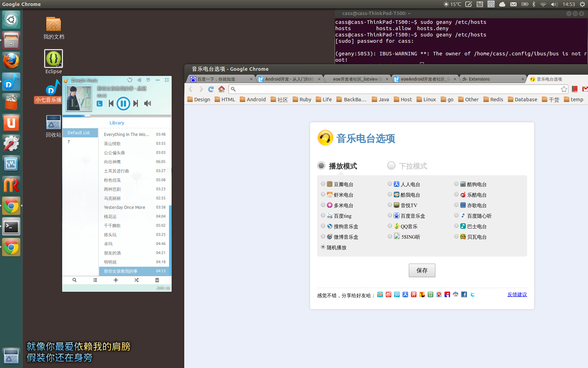Toggle the lyrics 'L' button in Deepin Music
The image size is (588, 368).
tap(100, 103)
